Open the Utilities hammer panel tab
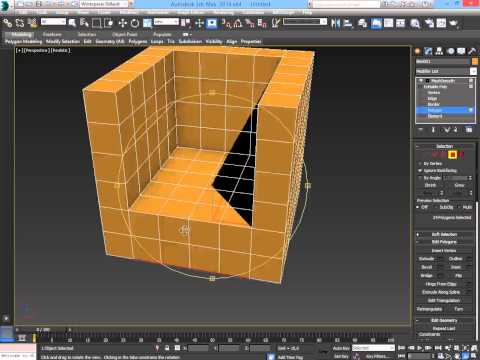 pos(472,51)
